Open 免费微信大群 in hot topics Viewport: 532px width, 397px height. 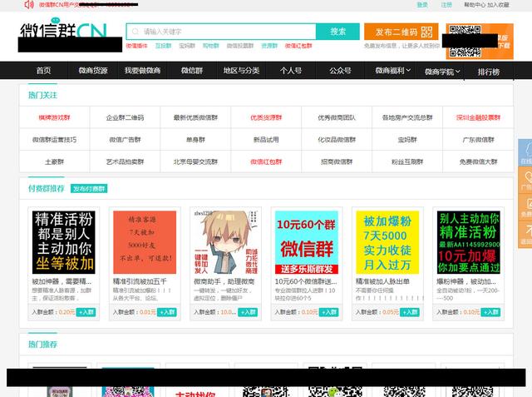478,161
